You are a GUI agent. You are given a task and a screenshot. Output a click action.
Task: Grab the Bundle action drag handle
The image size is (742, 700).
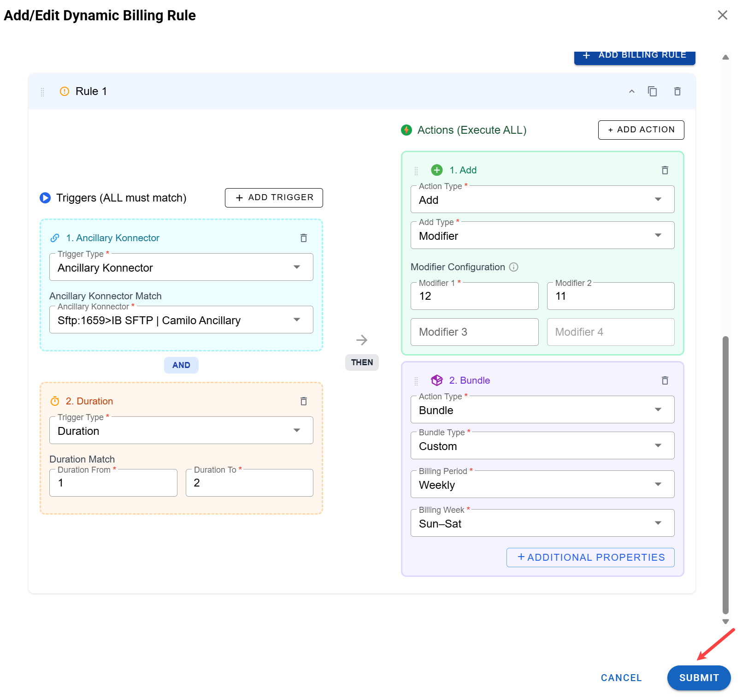point(416,381)
